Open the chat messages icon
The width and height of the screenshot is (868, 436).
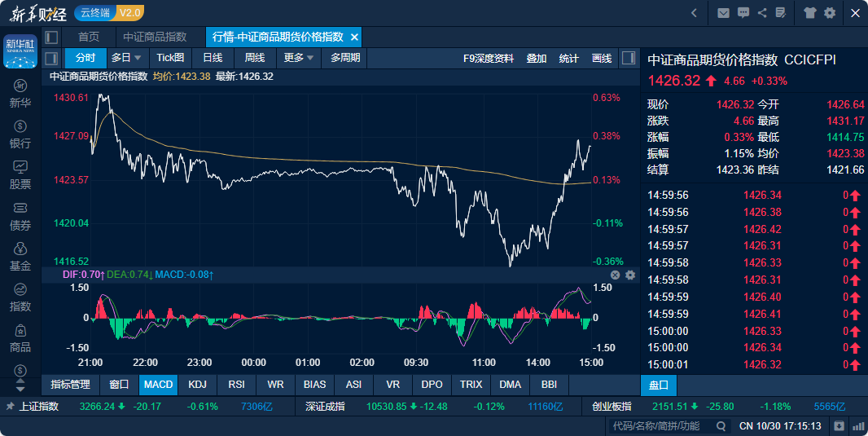pyautogui.click(x=743, y=13)
